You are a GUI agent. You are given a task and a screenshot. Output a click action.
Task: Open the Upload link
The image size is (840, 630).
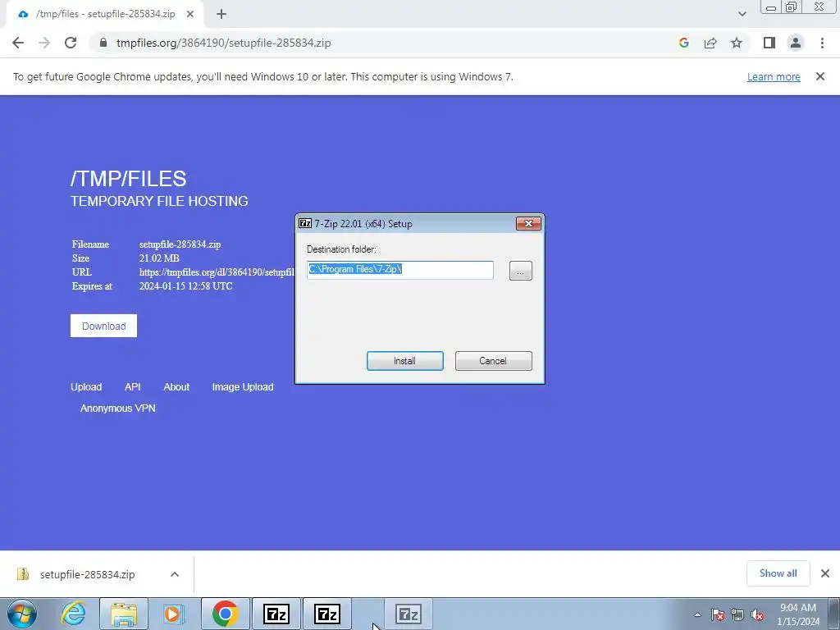point(86,387)
